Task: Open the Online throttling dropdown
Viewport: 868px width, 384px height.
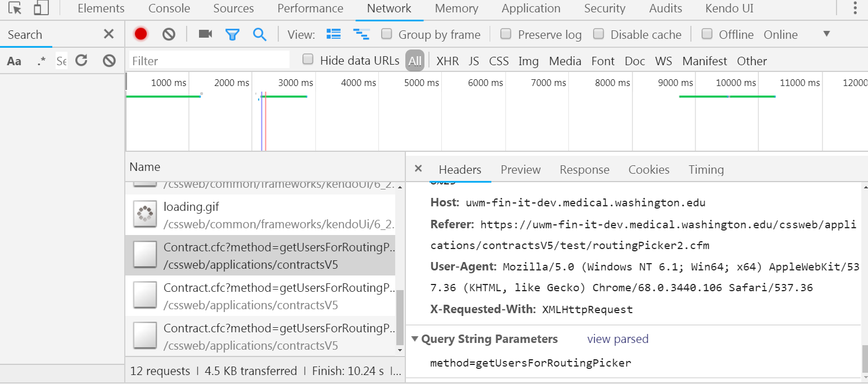Action: click(826, 34)
